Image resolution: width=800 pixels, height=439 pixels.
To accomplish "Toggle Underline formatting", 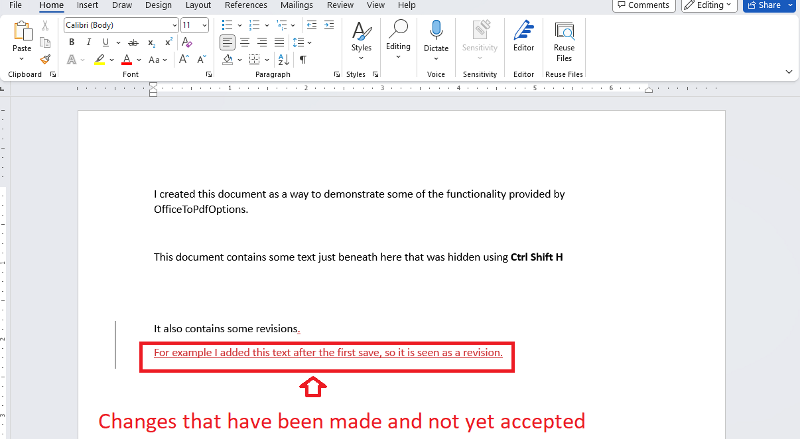I will tap(106, 42).
